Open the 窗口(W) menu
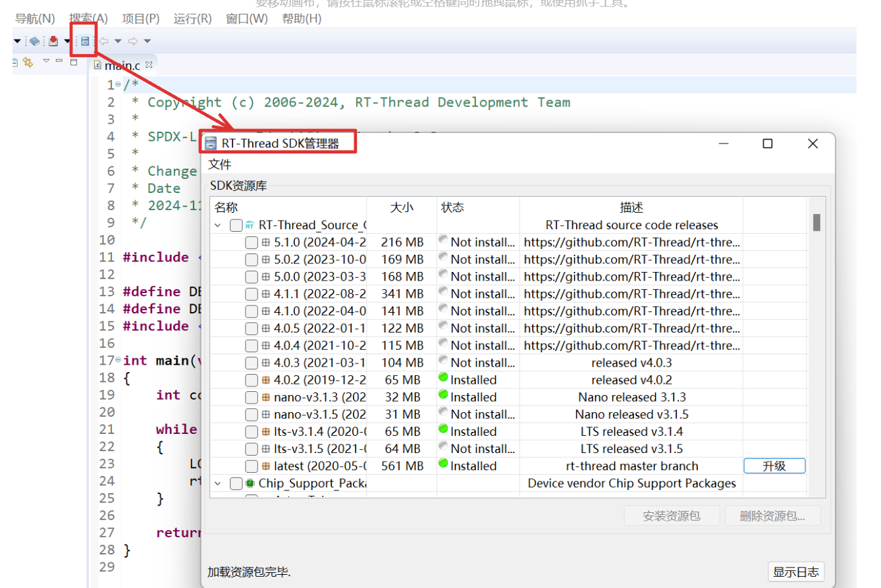The image size is (881, 588). 247,18
